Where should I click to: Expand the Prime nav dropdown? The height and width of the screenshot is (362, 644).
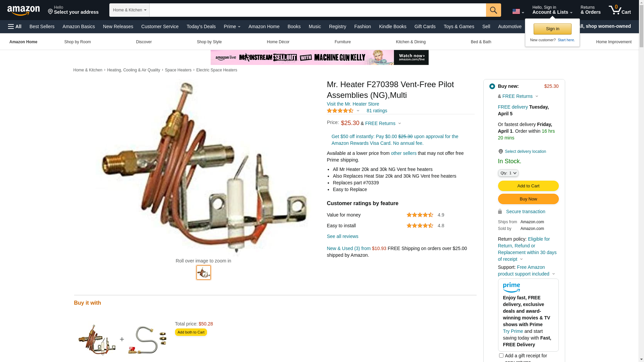pos(232,26)
